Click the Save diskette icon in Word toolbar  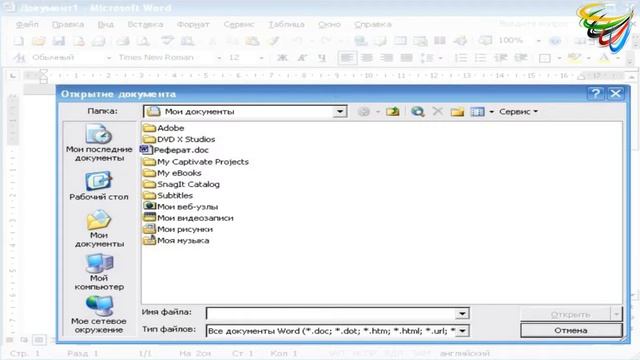[x=58, y=40]
